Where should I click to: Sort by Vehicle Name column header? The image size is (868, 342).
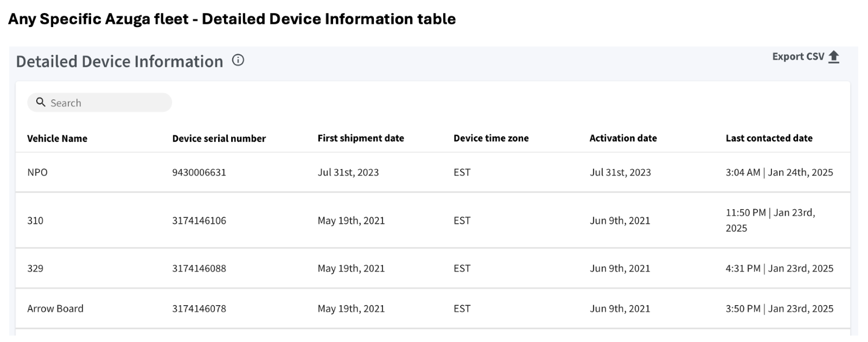pyautogui.click(x=57, y=138)
